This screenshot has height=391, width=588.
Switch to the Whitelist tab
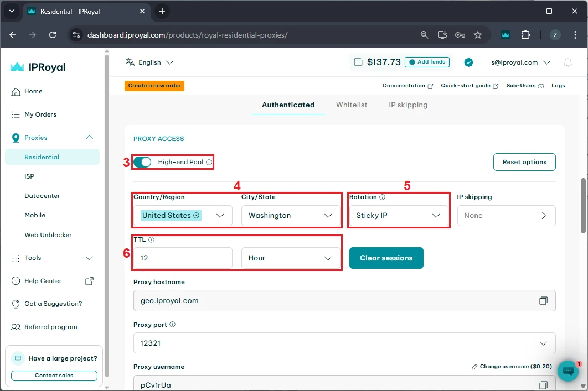[x=352, y=105]
